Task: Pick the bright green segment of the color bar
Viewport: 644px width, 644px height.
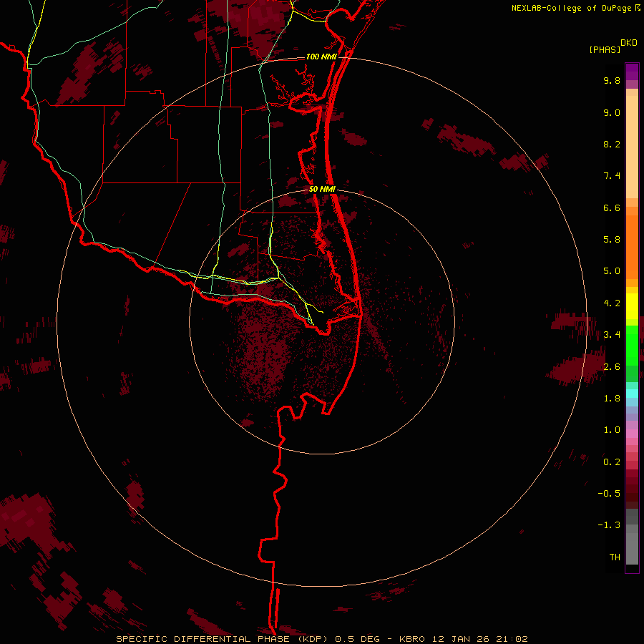Action: click(632, 346)
